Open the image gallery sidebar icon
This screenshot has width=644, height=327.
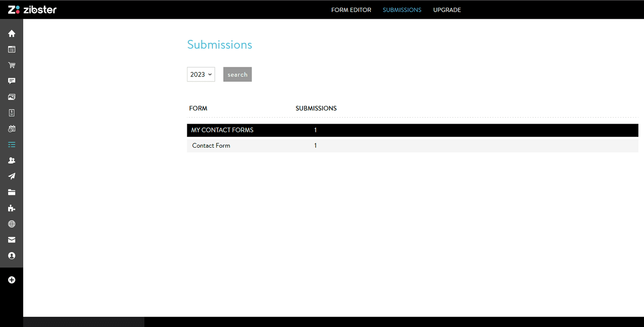(12, 97)
